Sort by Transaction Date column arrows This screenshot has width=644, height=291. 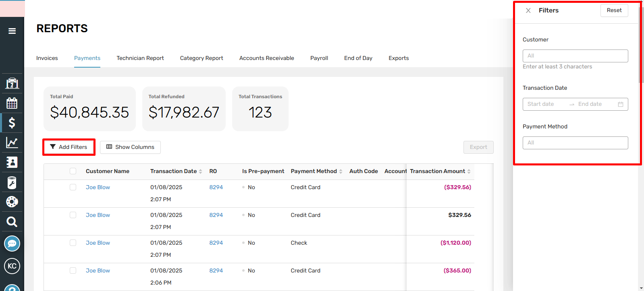201,171
